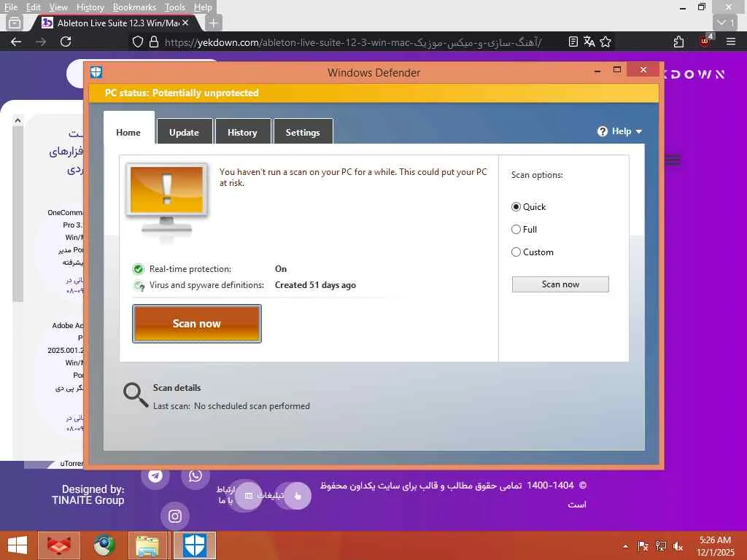
Task: Open the Tools menu in Firefox
Action: pos(175,7)
